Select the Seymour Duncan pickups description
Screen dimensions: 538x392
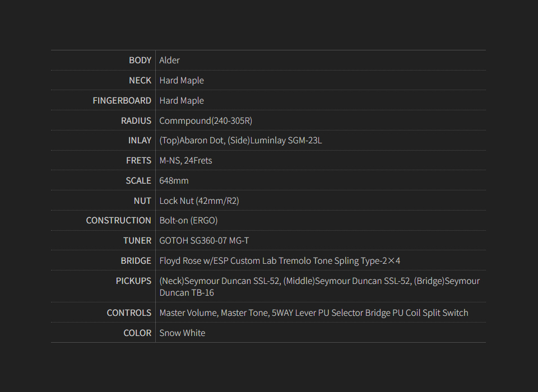pyautogui.click(x=319, y=287)
